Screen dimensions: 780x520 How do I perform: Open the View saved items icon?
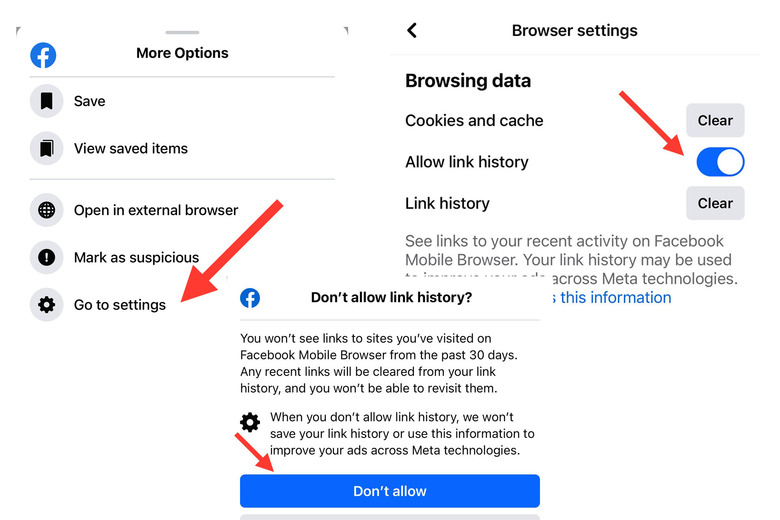click(46, 148)
